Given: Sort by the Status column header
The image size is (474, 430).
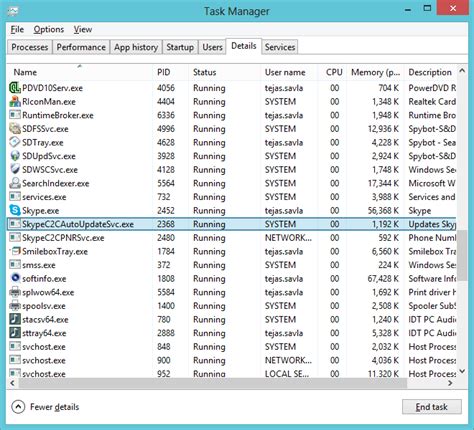Looking at the screenshot, I should pyautogui.click(x=224, y=72).
